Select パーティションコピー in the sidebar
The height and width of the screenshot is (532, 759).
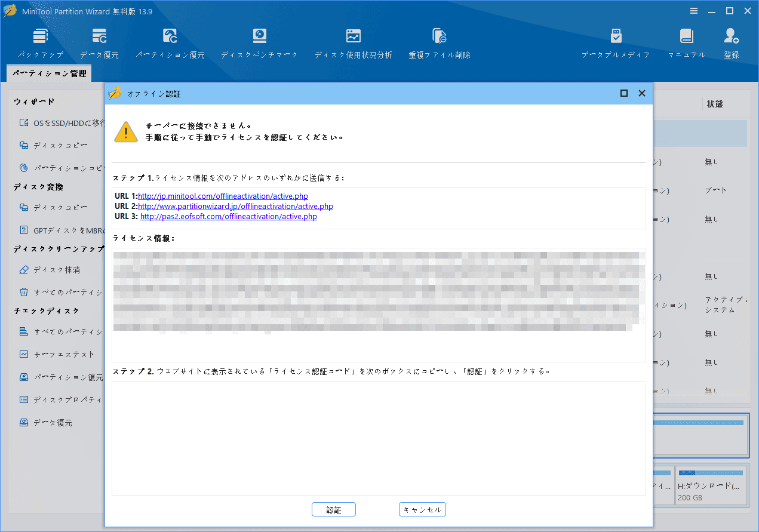click(62, 168)
